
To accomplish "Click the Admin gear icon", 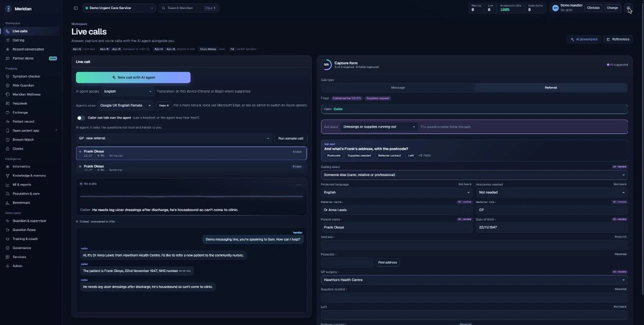I will coord(8,265).
